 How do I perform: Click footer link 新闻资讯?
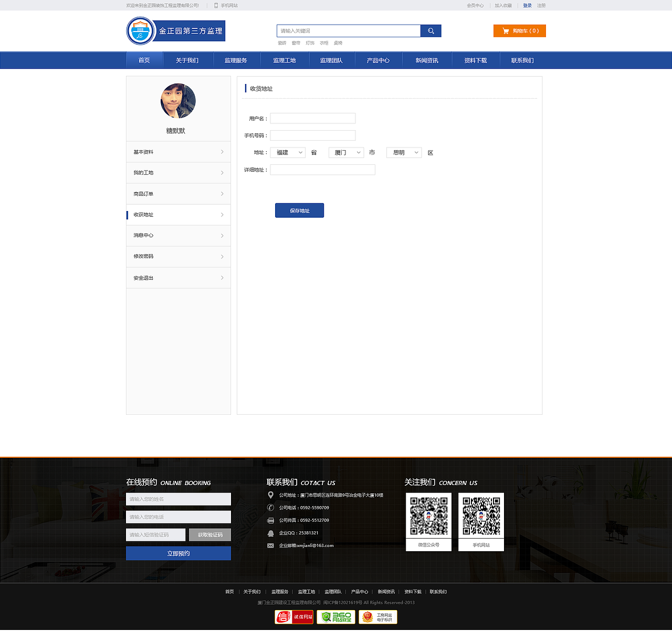pyautogui.click(x=386, y=592)
